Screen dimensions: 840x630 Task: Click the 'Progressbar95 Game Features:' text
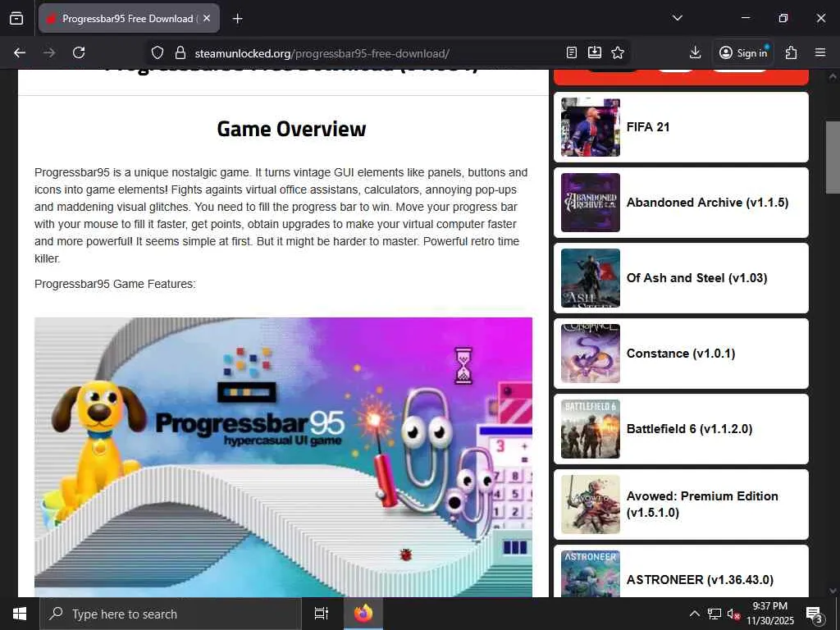[115, 284]
